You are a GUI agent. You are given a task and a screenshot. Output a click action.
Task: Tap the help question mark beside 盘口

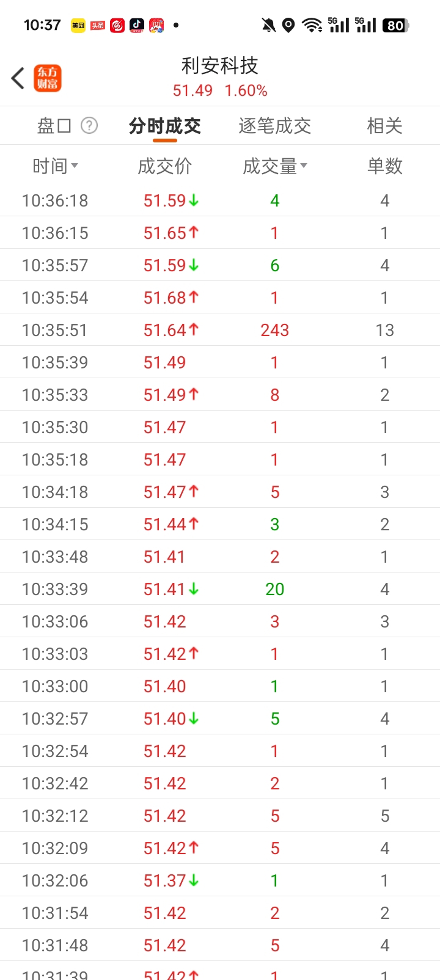point(89,125)
